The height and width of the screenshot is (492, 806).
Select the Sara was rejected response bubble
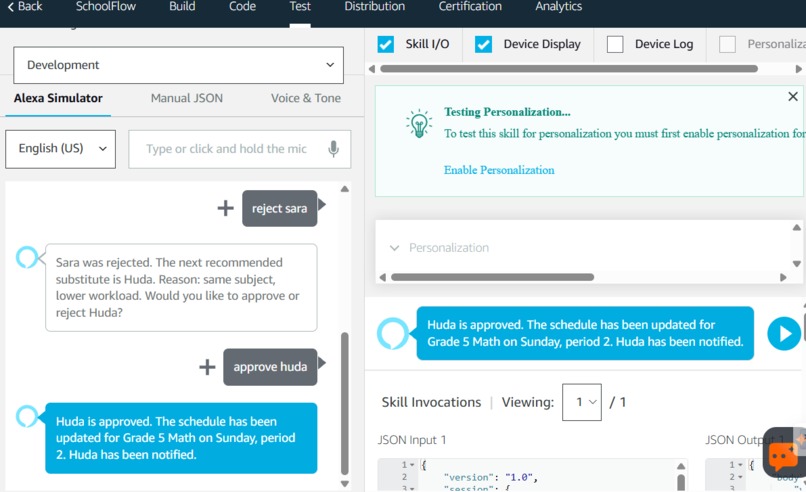[181, 287]
